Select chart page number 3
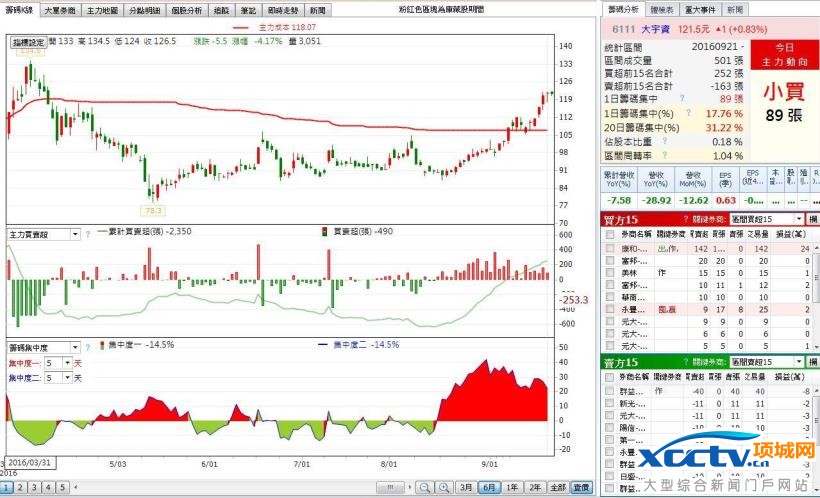The image size is (820, 498). pyautogui.click(x=34, y=487)
